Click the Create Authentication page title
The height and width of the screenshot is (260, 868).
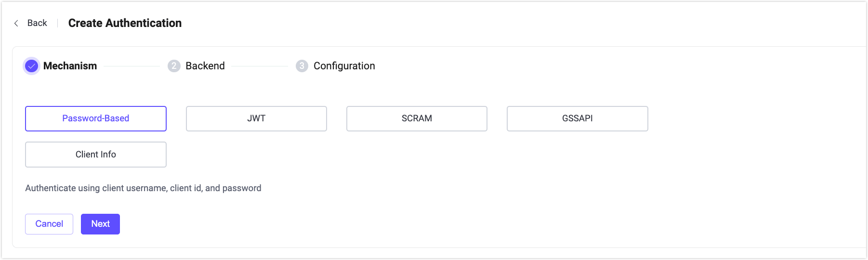[x=125, y=23]
